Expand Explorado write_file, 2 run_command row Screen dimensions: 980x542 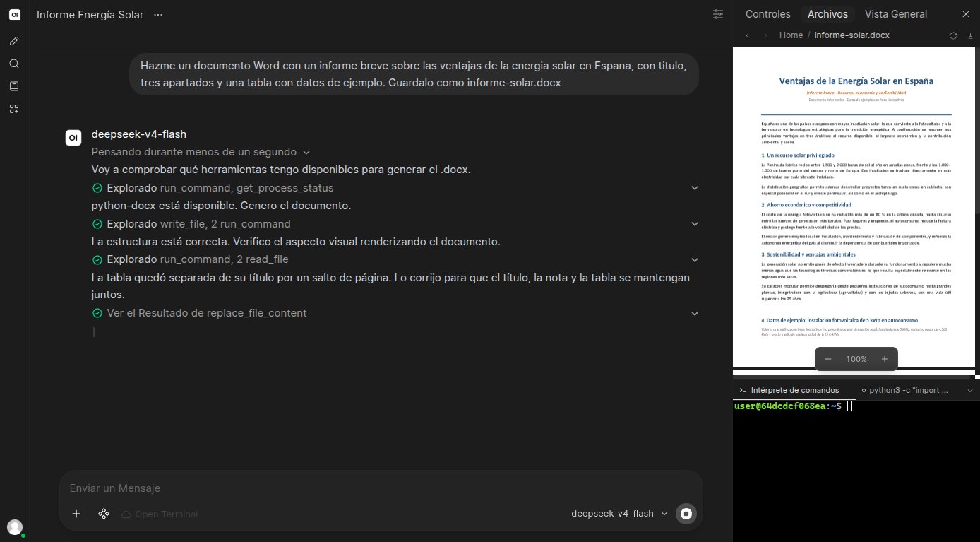click(x=395, y=224)
